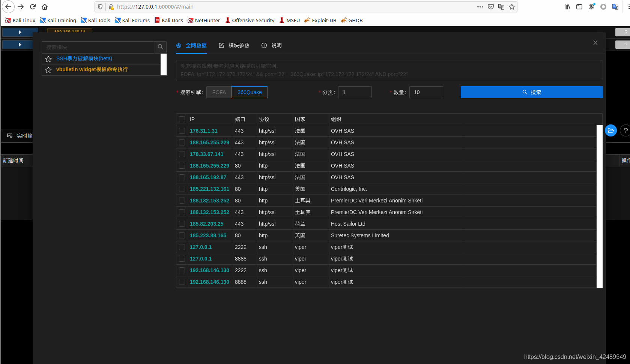
Task: Open Kali Linux bookmark
Action: tap(20, 20)
